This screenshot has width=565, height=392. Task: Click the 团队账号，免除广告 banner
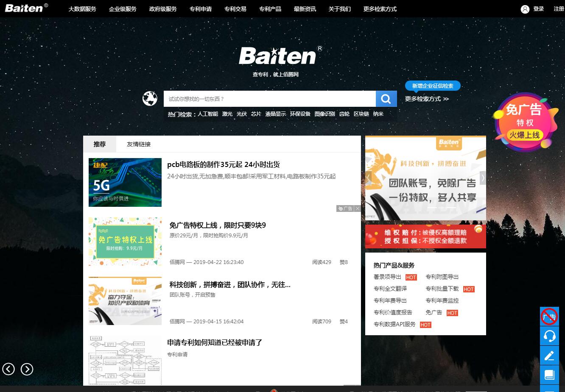tap(425, 178)
